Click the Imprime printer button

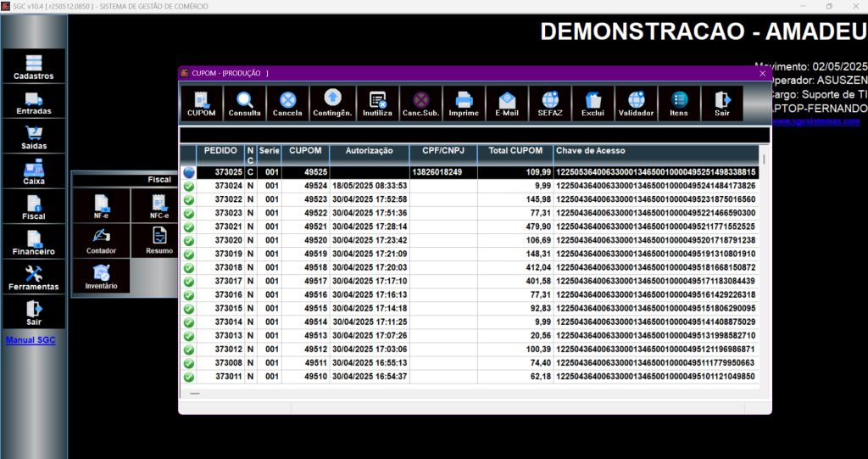(464, 104)
